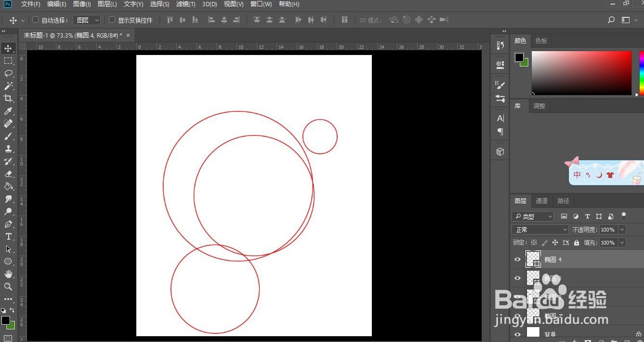Image resolution: width=644 pixels, height=342 pixels.
Task: Select the Horizontal Type tool
Action: coord(8,236)
